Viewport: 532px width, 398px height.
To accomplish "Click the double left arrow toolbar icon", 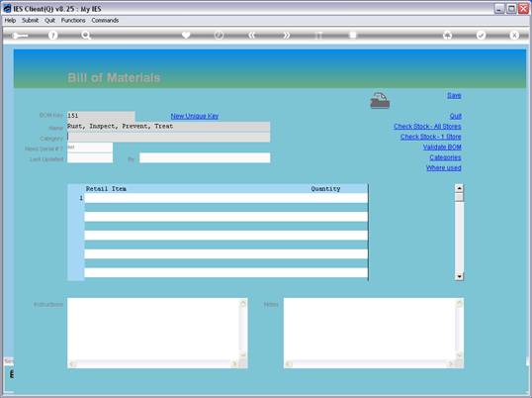I will (251, 35).
